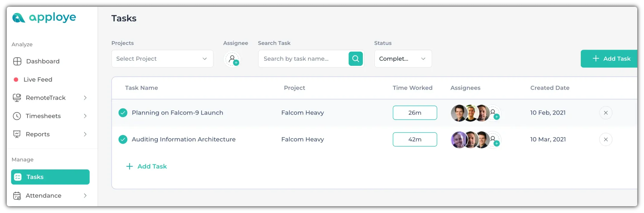Add assignee to Auditing Information Architecture task
Viewport: 644px width, 213px height.
coord(494,140)
